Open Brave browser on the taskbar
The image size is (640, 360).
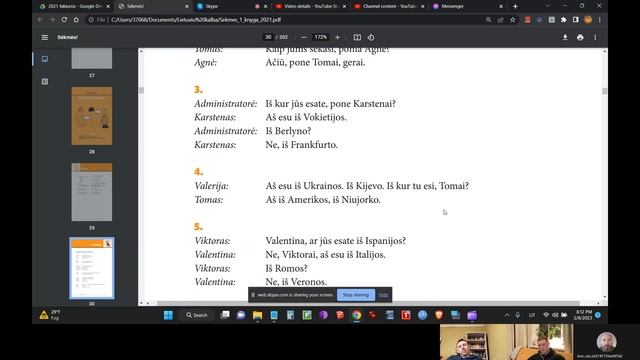tap(439, 315)
